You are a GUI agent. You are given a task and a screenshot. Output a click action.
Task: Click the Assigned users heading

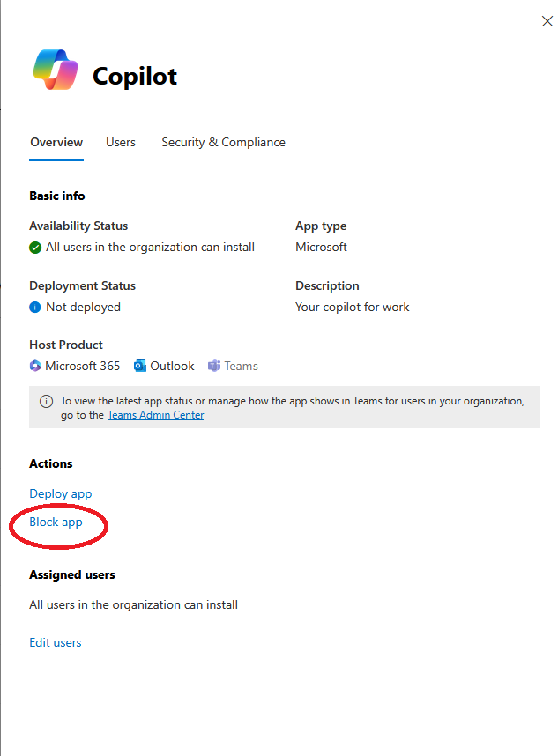coord(72,574)
